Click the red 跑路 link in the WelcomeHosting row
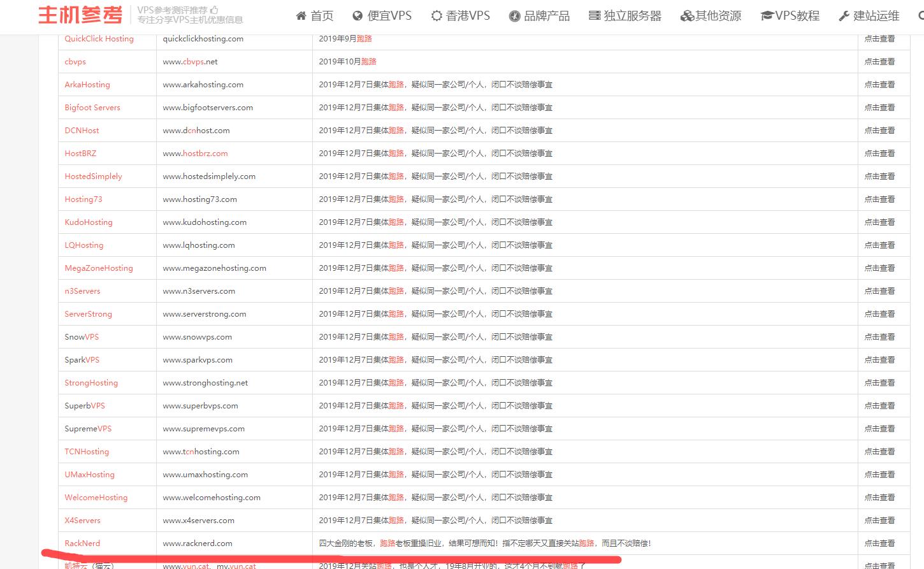The height and width of the screenshot is (569, 924). pos(396,498)
